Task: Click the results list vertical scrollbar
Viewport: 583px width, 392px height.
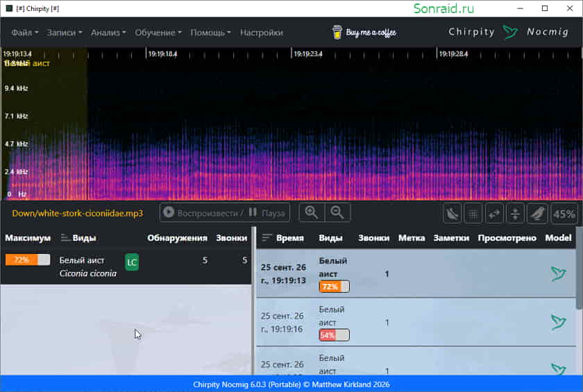Action: point(580,268)
